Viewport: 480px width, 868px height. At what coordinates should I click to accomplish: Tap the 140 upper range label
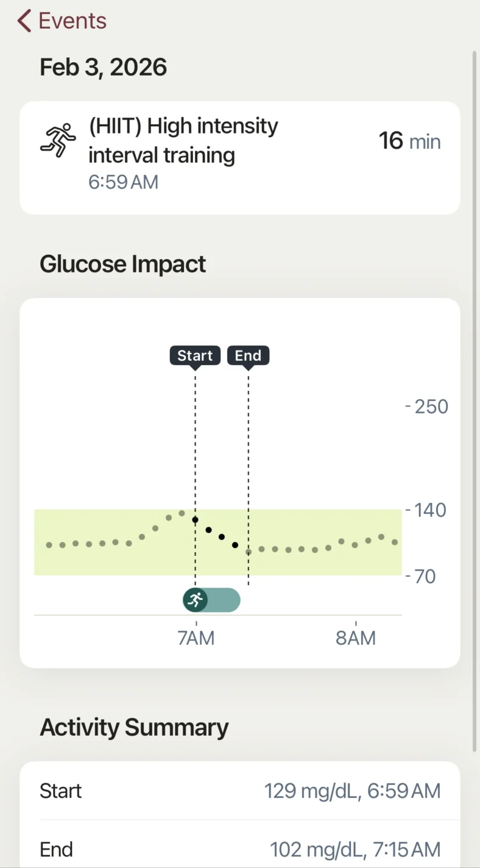tap(431, 510)
